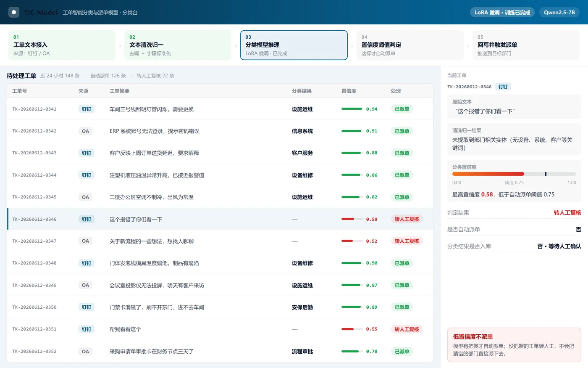This screenshot has height=368, width=588.
Task: Go to step 04 置信度阈值判定
Action: pos(410,45)
